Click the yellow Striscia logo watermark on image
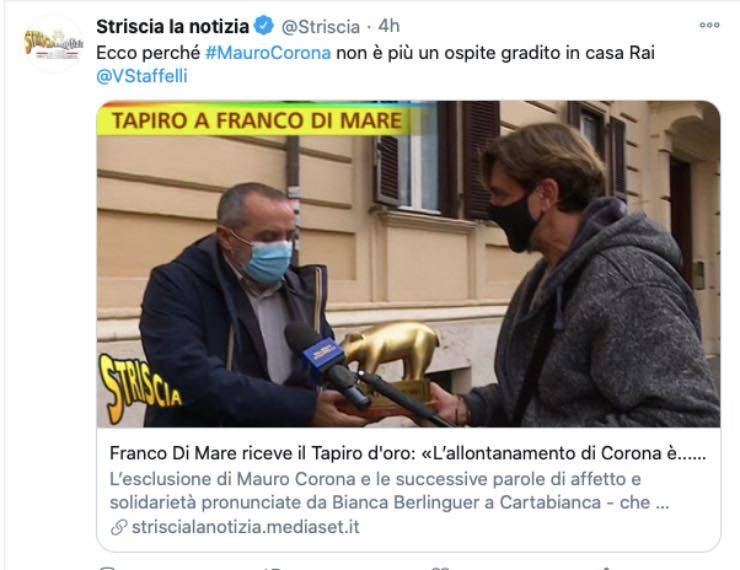Screen dimensions: 740x570 pyautogui.click(x=140, y=388)
